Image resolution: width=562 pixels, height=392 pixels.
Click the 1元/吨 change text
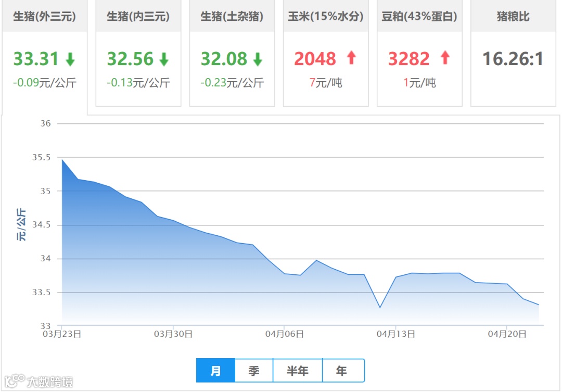pos(420,83)
